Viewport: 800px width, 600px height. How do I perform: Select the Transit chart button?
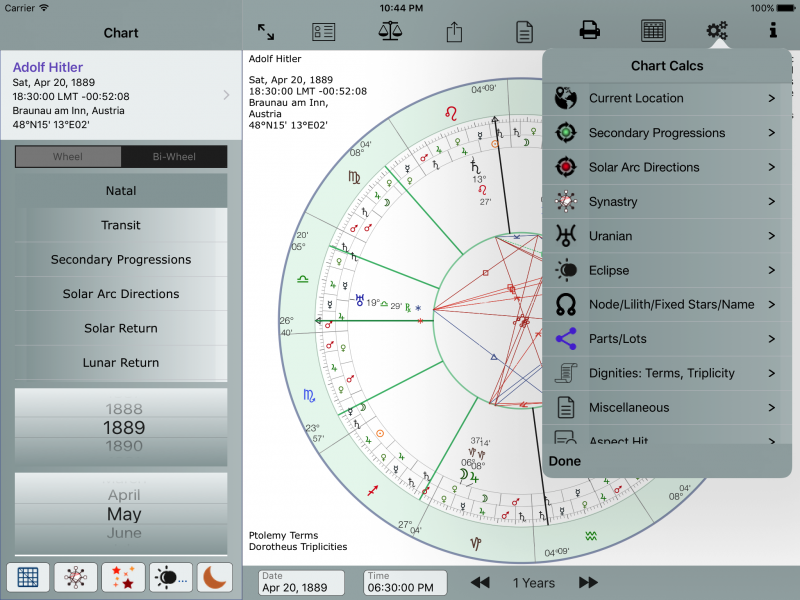(120, 224)
